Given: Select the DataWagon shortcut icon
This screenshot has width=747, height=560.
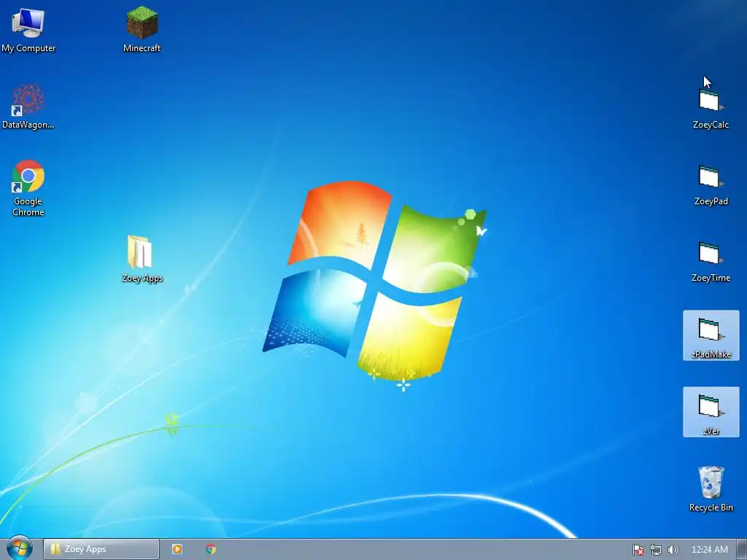Looking at the screenshot, I should 28,106.
